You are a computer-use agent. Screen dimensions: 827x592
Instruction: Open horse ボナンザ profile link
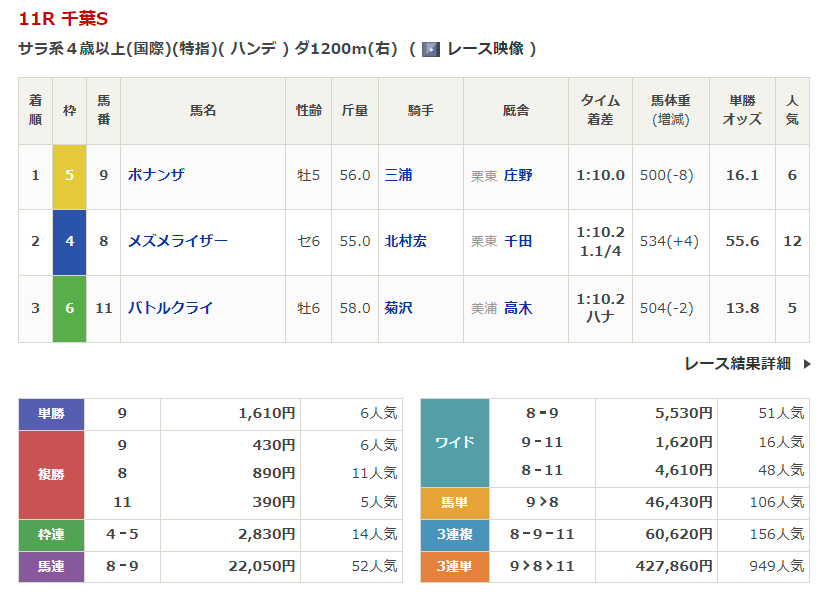[x=156, y=175]
